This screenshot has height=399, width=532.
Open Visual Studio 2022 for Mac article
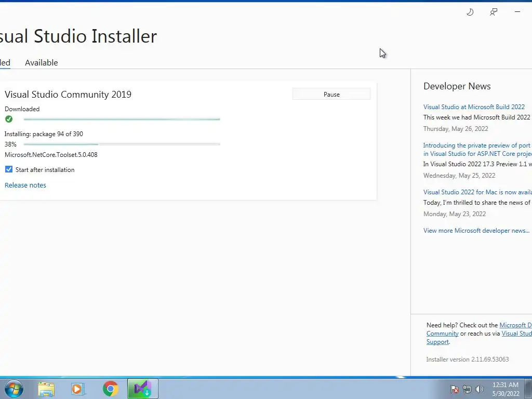pyautogui.click(x=477, y=192)
